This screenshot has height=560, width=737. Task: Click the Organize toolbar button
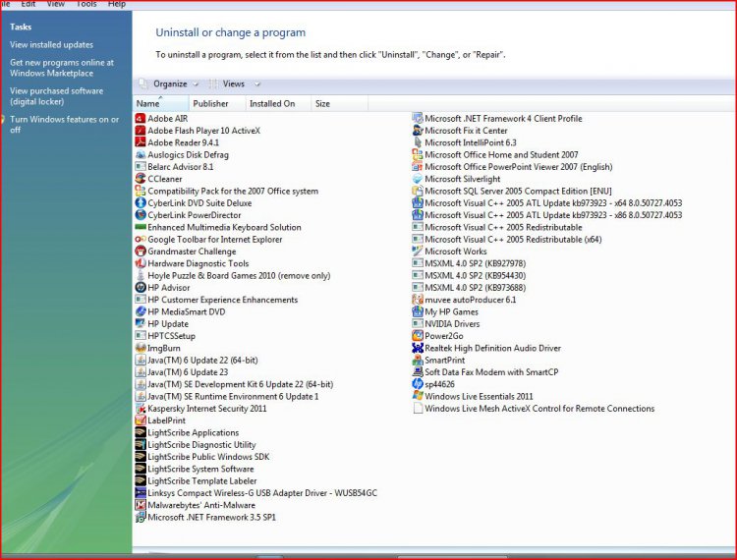(170, 84)
